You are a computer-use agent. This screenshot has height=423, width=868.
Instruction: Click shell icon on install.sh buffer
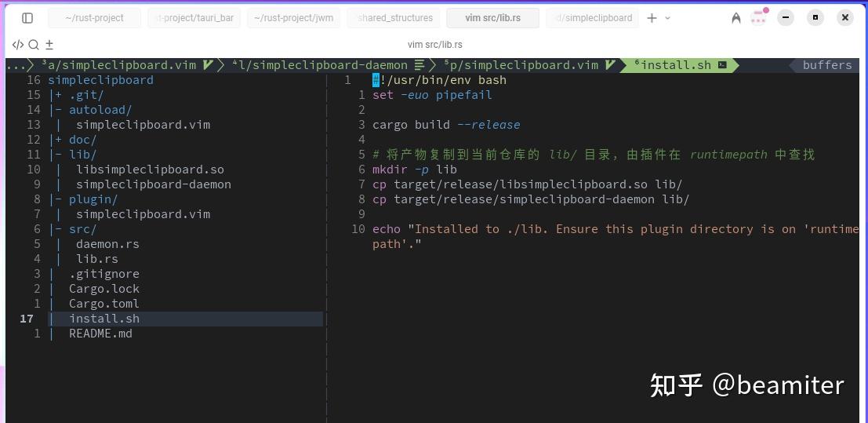point(722,65)
